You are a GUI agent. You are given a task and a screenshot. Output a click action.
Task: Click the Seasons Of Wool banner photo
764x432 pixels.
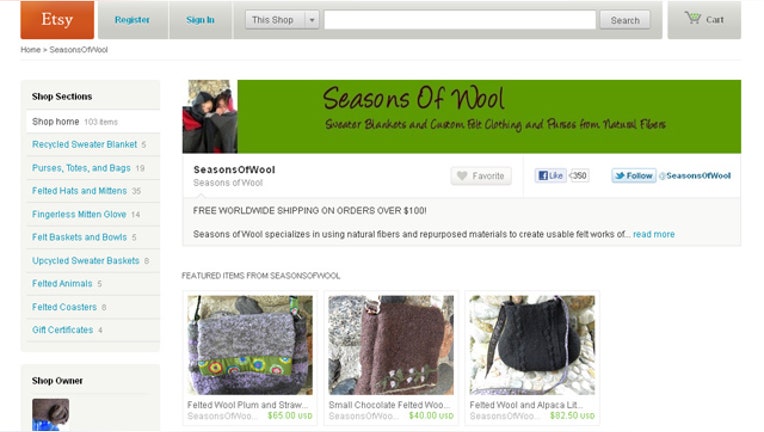coord(210,116)
